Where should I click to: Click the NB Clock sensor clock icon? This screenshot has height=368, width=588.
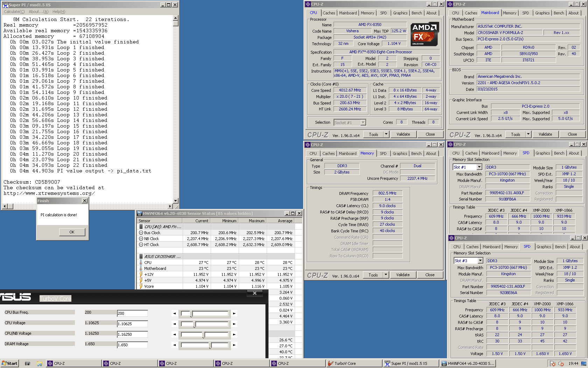(141, 239)
